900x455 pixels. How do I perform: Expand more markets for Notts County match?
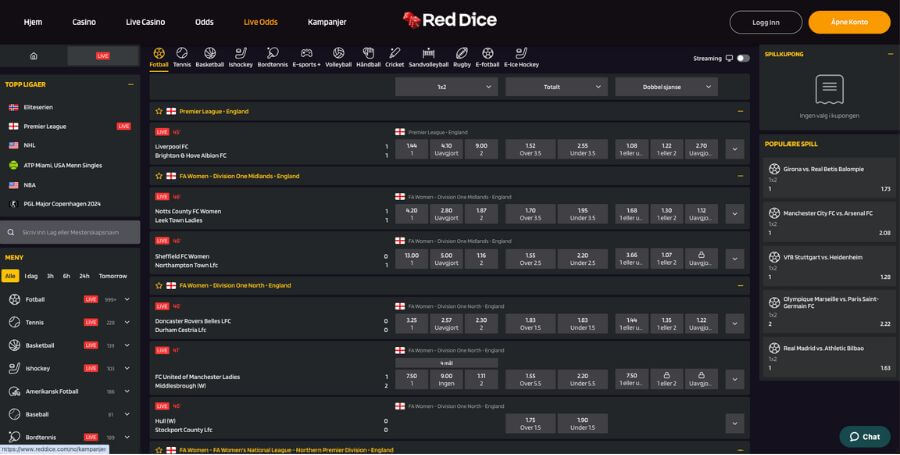(x=735, y=214)
